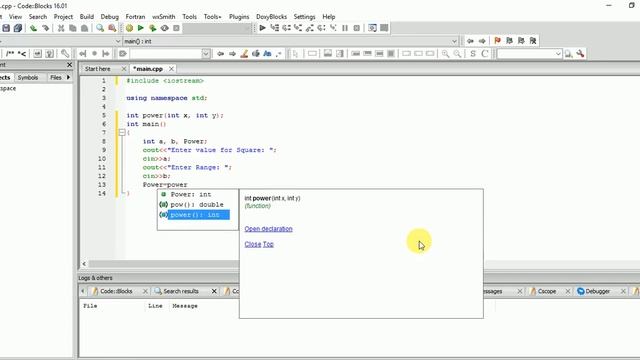Click the Debugging windows icon
The image size is (640, 360).
[x=372, y=28]
